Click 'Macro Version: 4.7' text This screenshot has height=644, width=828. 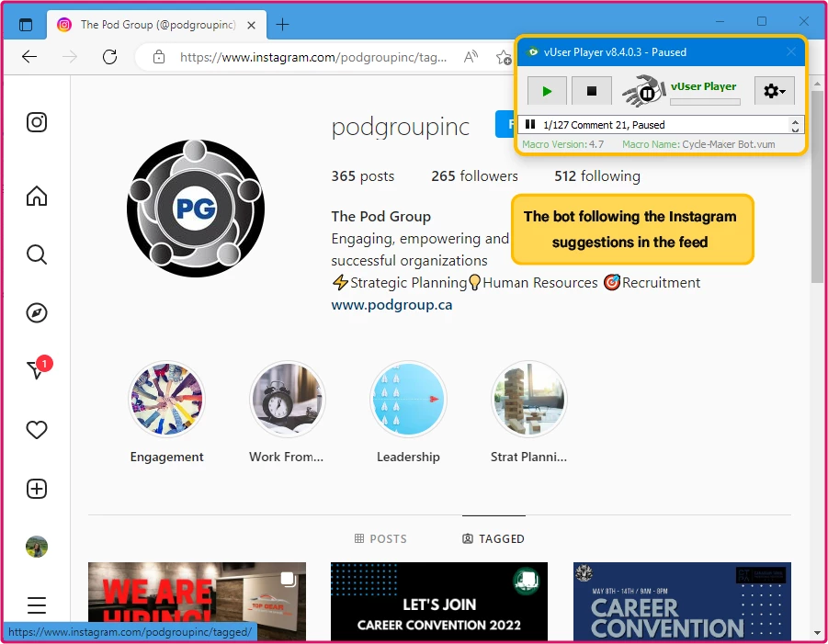[562, 144]
